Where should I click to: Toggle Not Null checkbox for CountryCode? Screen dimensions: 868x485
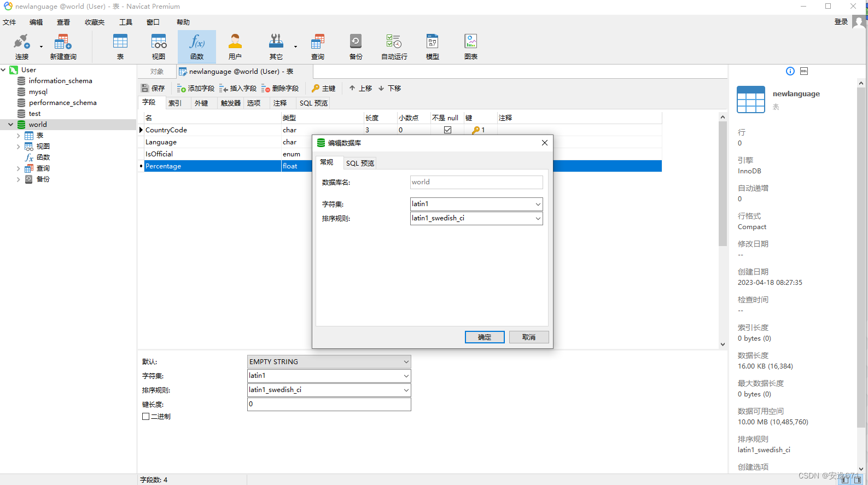pos(447,130)
